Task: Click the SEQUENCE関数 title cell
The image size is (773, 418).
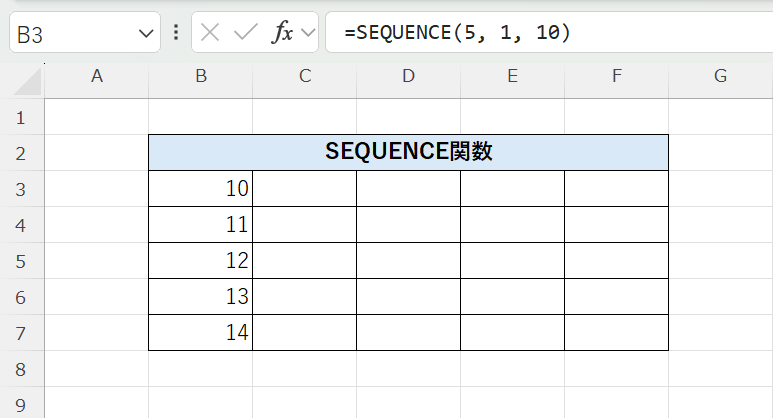Action: tap(408, 153)
